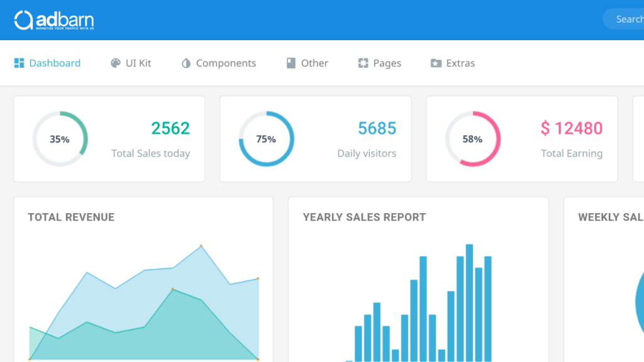This screenshot has height=362, width=644.
Task: Click the highest peak of the revenue chart
Action: [201, 246]
